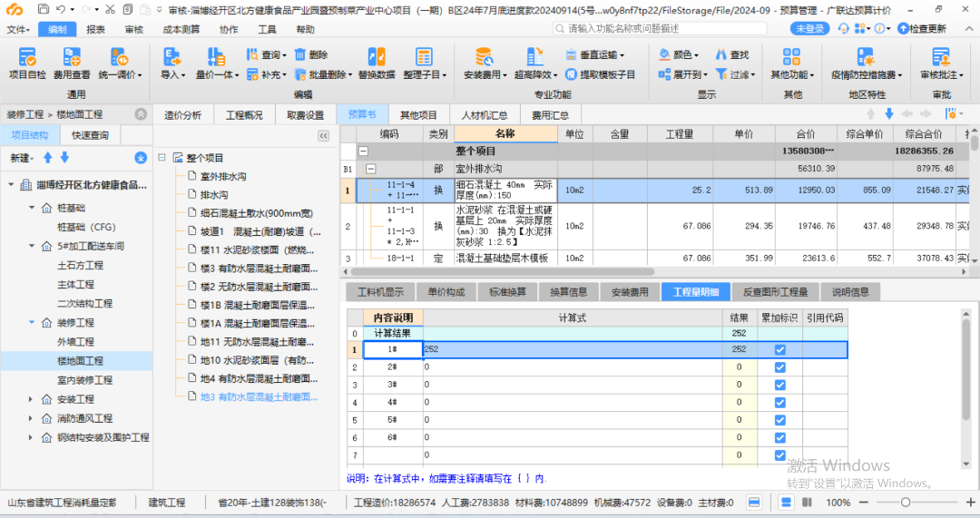Click the 超高降效 icon
The height and width of the screenshot is (518, 980).
tap(535, 57)
